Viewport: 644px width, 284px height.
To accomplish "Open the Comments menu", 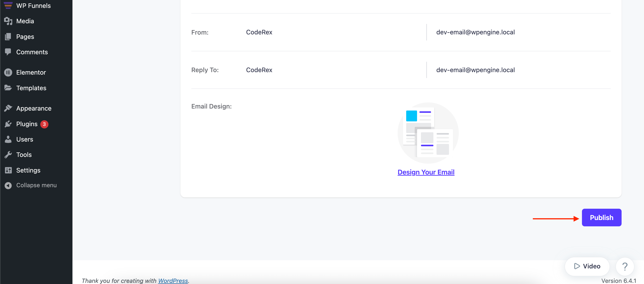I will tap(32, 52).
